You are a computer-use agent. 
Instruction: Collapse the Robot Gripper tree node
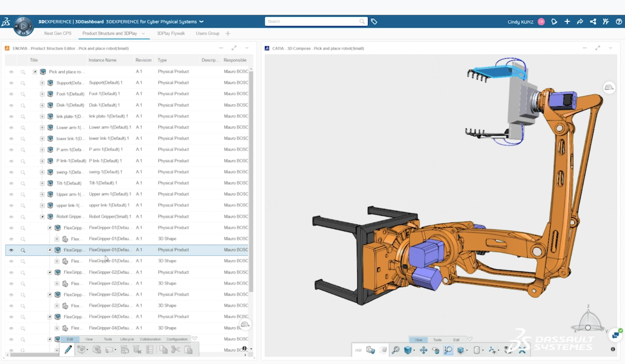coord(42,217)
